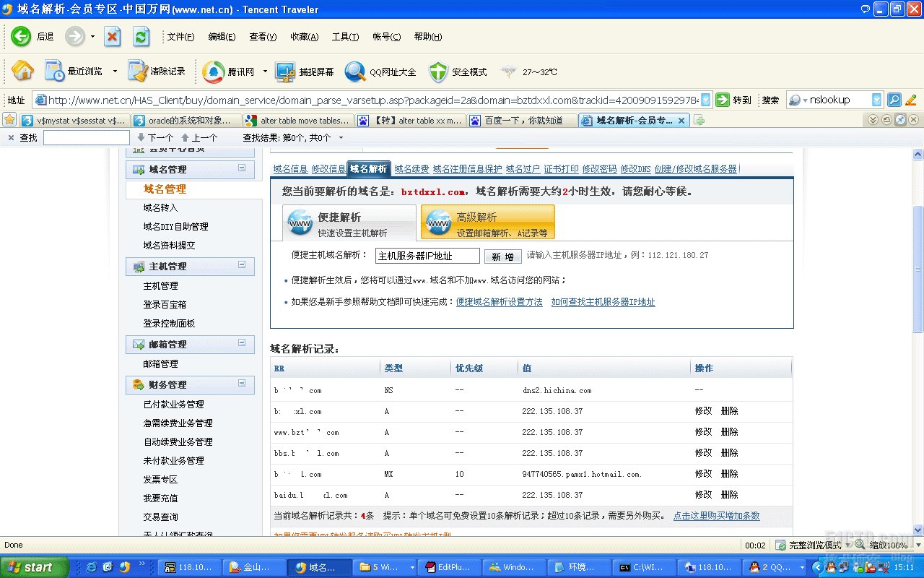The height and width of the screenshot is (578, 924).
Task: Open 如何查找主机服务器IP地址 link
Action: click(603, 302)
